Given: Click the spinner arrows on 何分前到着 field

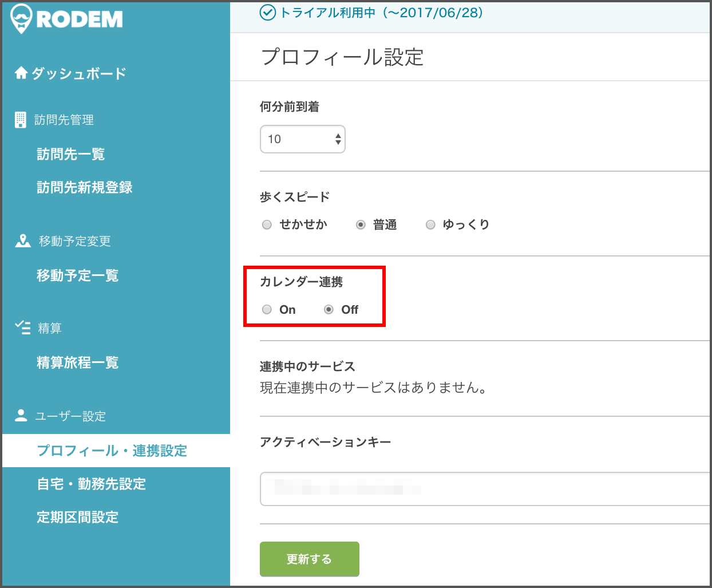Looking at the screenshot, I should [x=337, y=139].
